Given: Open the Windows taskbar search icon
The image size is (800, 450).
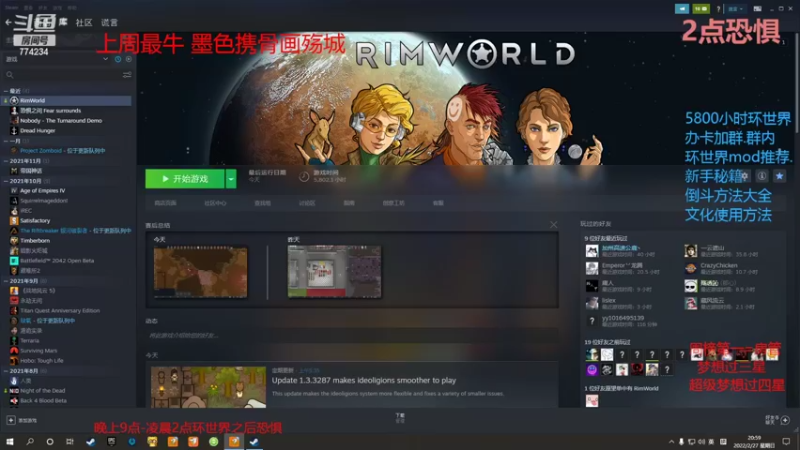Looking at the screenshot, I should point(30,441).
